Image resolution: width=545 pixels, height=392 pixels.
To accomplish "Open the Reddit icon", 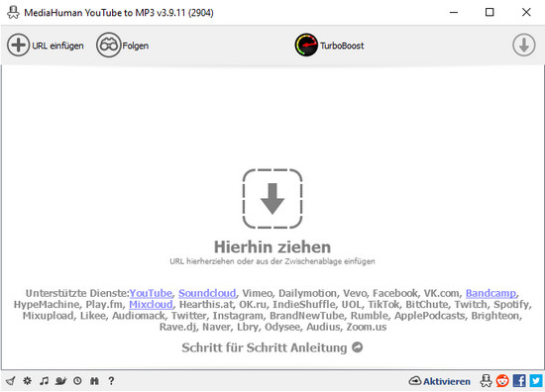I will tap(502, 381).
